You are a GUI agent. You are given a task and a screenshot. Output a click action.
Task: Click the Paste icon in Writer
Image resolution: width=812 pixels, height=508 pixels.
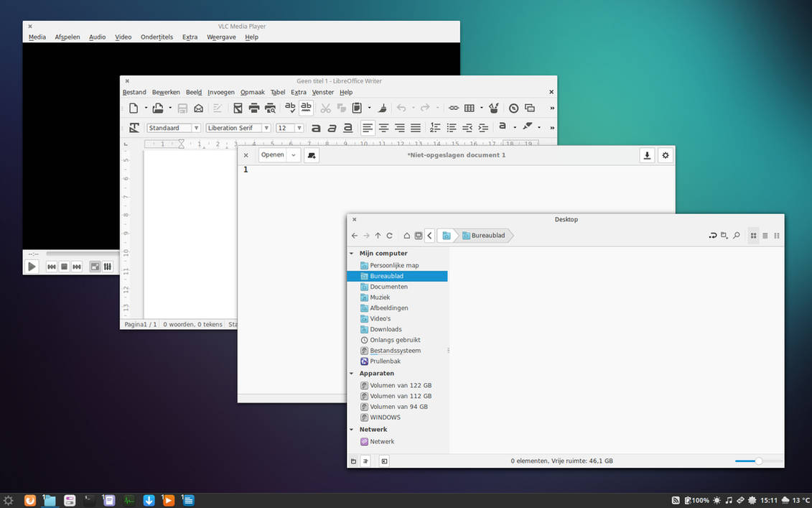(358, 108)
